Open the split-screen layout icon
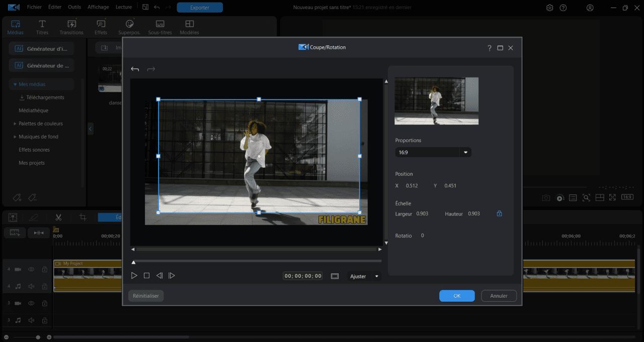The height and width of the screenshot is (342, 644). 600,197
